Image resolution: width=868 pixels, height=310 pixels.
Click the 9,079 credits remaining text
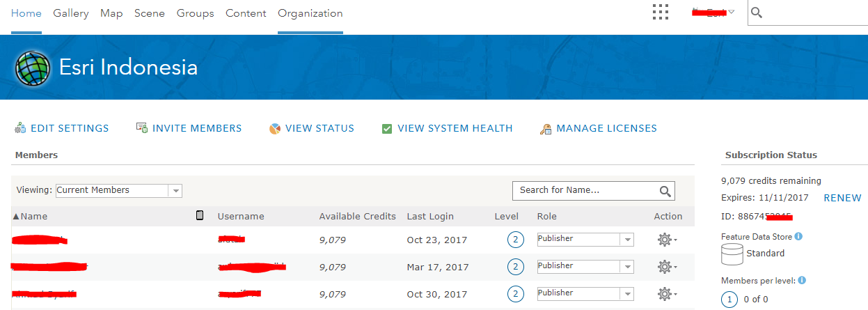pyautogui.click(x=771, y=180)
